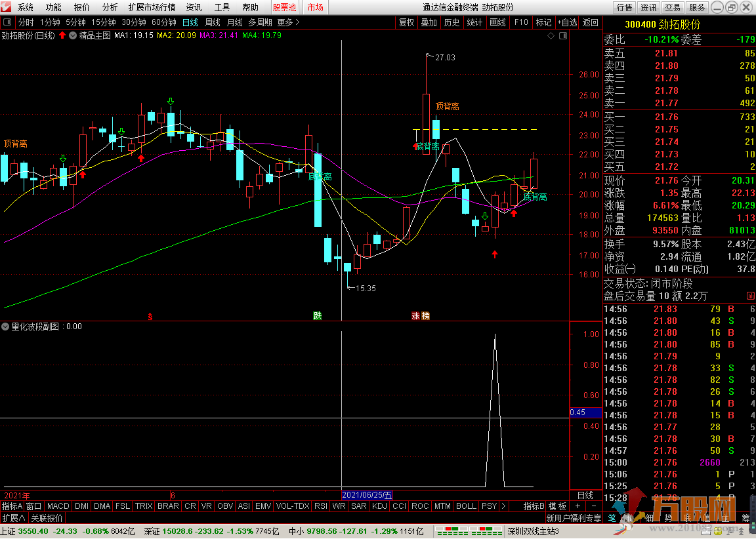Click the 行情 button in the title bar
This screenshot has width=756, height=539.
[624, 7]
